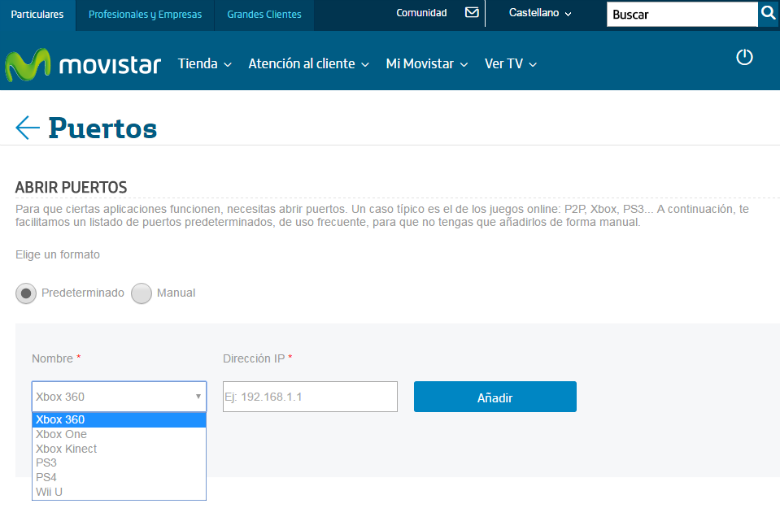Select the Manual radio button
Viewport: 780px width, 508px height.
[x=142, y=293]
